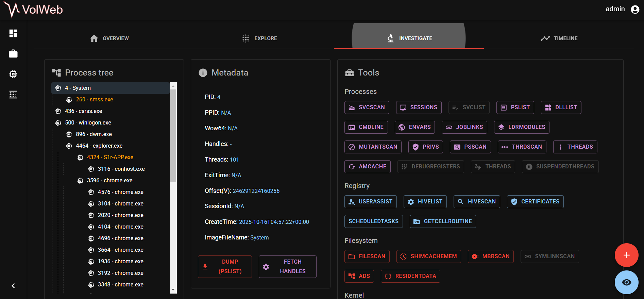The height and width of the screenshot is (299, 644).
Task: Click the THRDSCAN timeline icon
Action: (x=505, y=147)
